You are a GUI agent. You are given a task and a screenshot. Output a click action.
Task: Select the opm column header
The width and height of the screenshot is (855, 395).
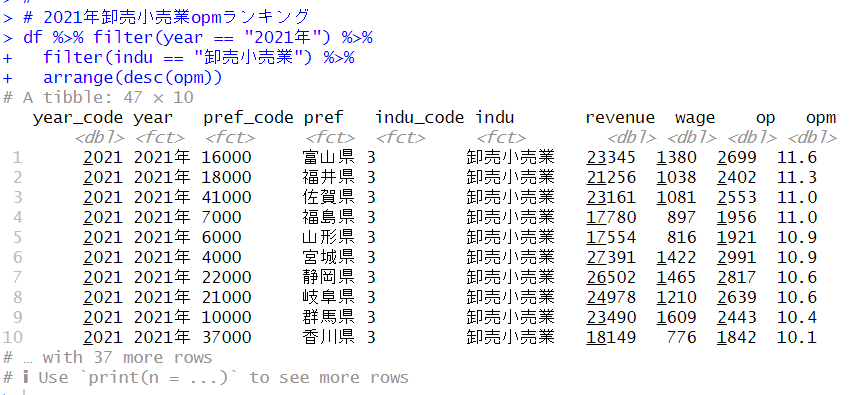tap(821, 118)
